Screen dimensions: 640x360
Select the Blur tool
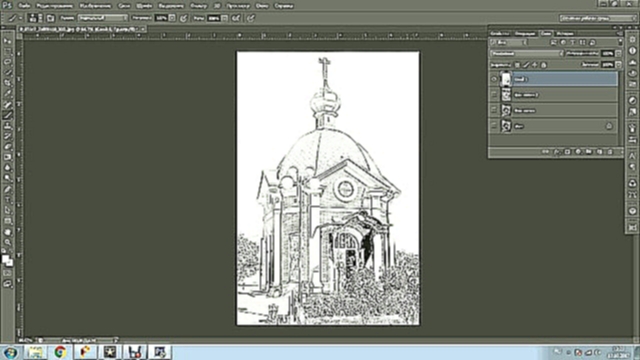pos(7,168)
